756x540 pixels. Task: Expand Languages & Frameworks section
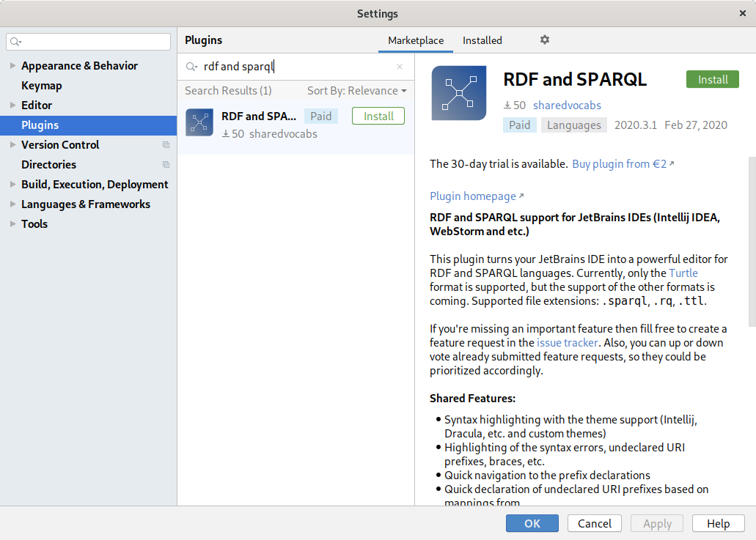[x=12, y=204]
